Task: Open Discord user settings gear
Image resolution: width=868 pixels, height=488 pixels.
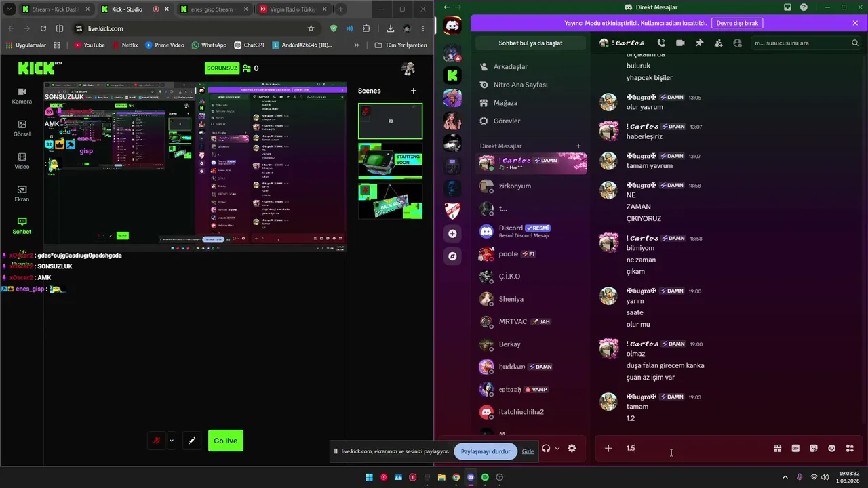Action: pos(572,448)
